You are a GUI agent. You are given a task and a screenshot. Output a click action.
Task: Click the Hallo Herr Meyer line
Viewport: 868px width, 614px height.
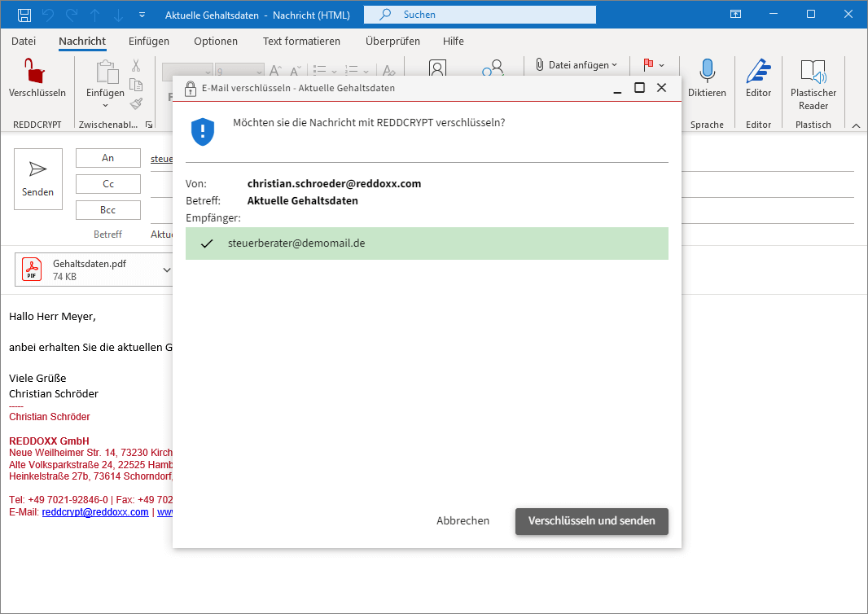coord(53,316)
